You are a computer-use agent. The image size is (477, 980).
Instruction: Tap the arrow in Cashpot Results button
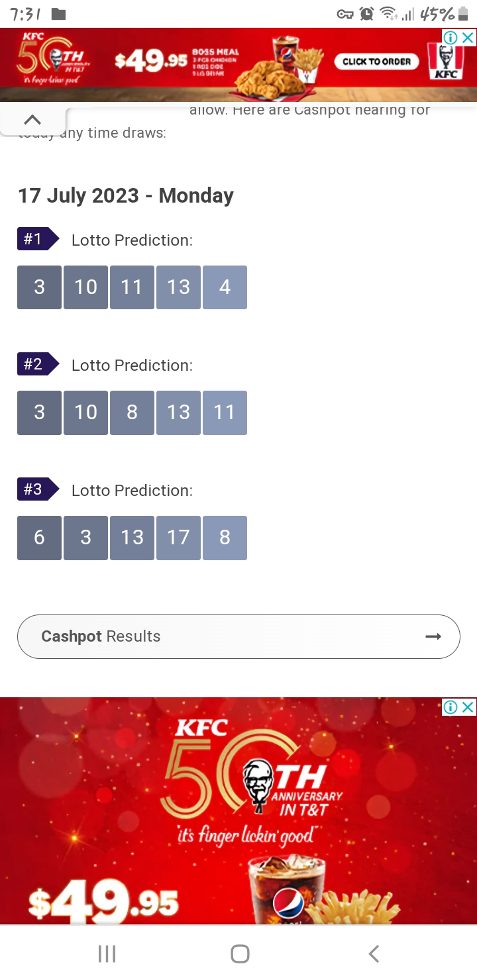433,636
